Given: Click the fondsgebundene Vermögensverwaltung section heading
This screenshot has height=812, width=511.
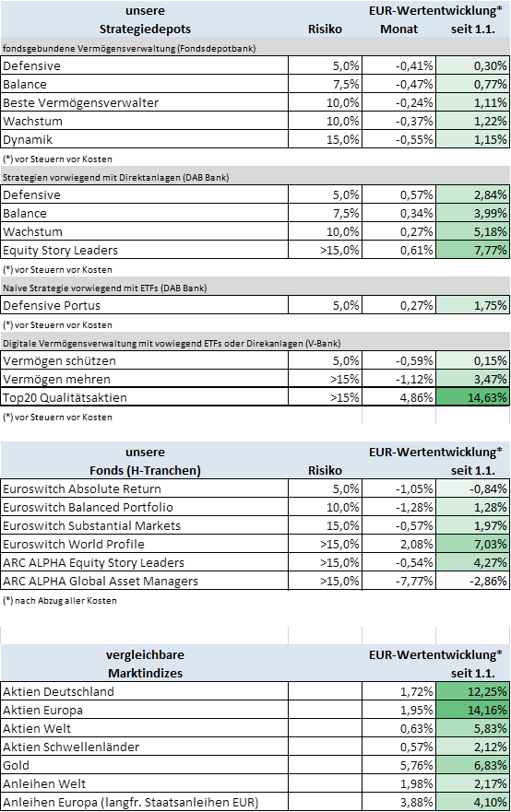Looking at the screenshot, I should [x=129, y=49].
